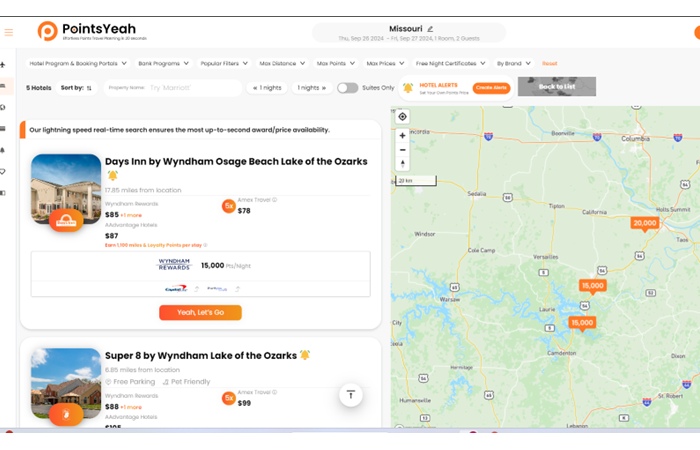This screenshot has width=700, height=450.
Task: Reset map bearing with compass icon
Action: click(402, 164)
